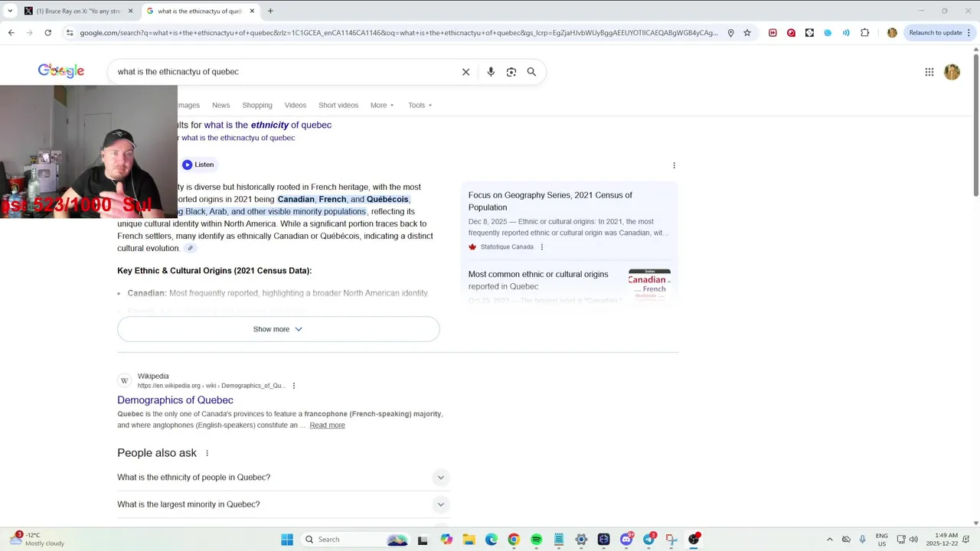Show hidden system tray icons
The height and width of the screenshot is (551, 980).
(829, 540)
